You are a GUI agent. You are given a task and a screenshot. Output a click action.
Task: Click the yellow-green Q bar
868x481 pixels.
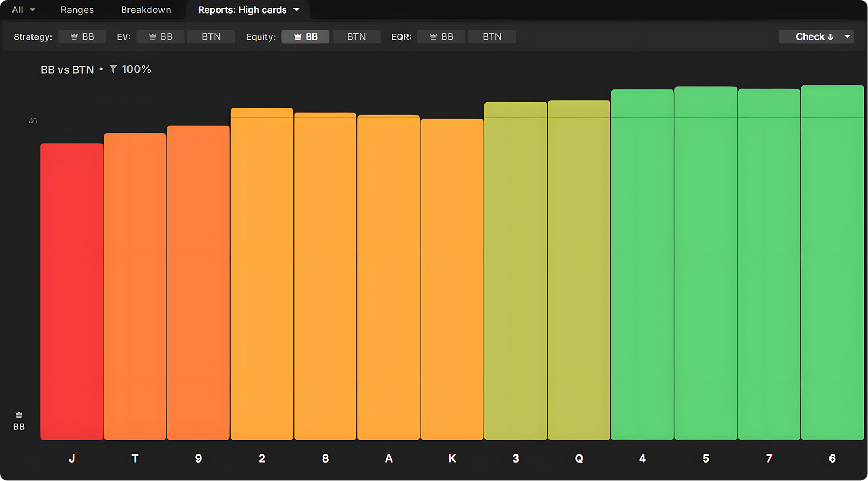579,270
